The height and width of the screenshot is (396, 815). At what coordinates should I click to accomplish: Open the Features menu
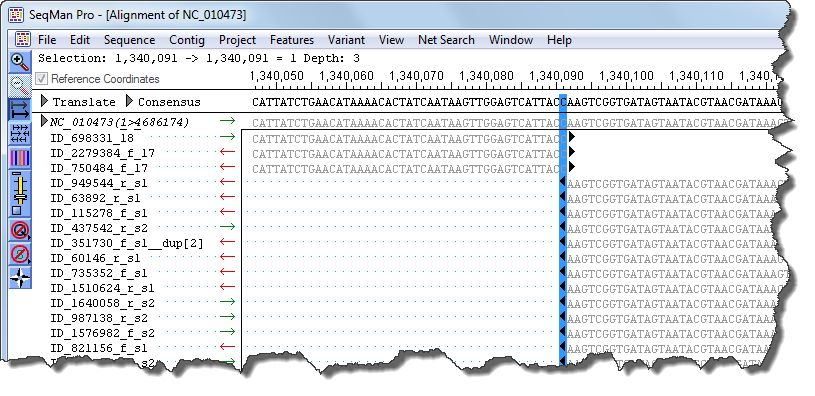(x=292, y=40)
